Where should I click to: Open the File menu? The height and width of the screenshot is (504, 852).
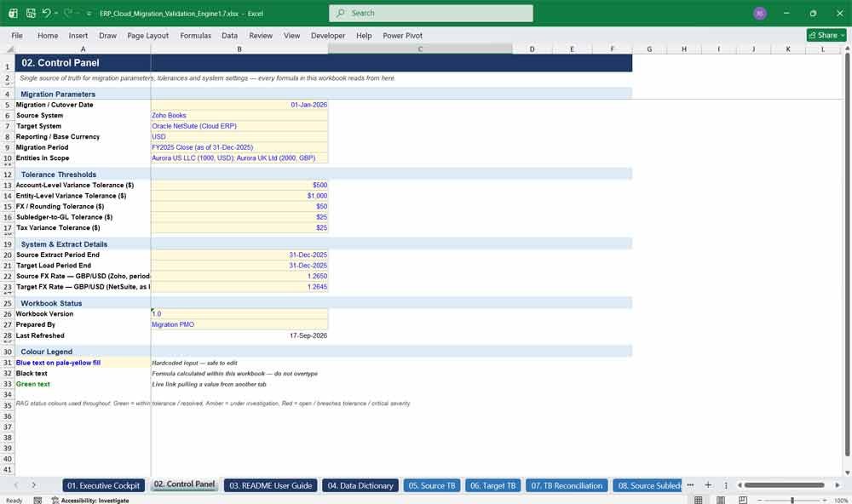(17, 35)
